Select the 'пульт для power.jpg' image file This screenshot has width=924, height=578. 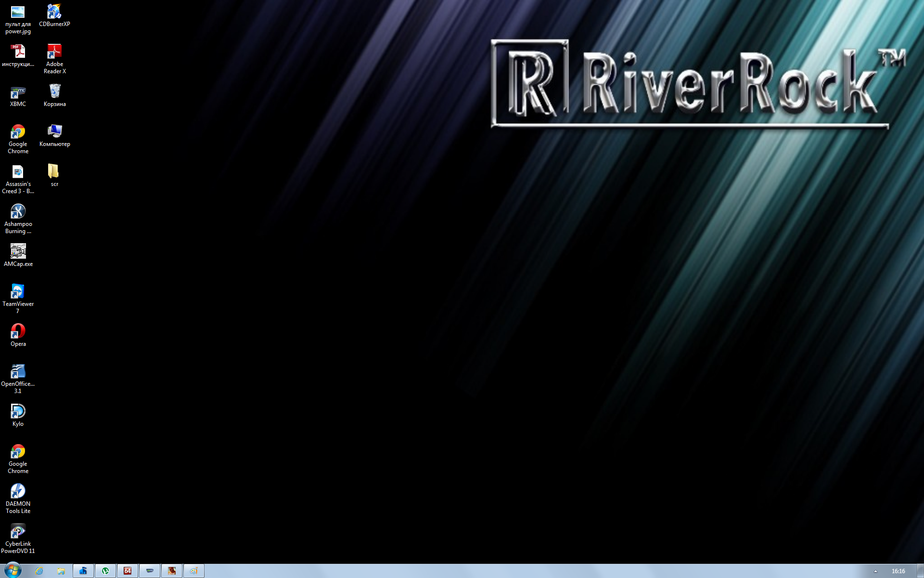click(x=18, y=19)
